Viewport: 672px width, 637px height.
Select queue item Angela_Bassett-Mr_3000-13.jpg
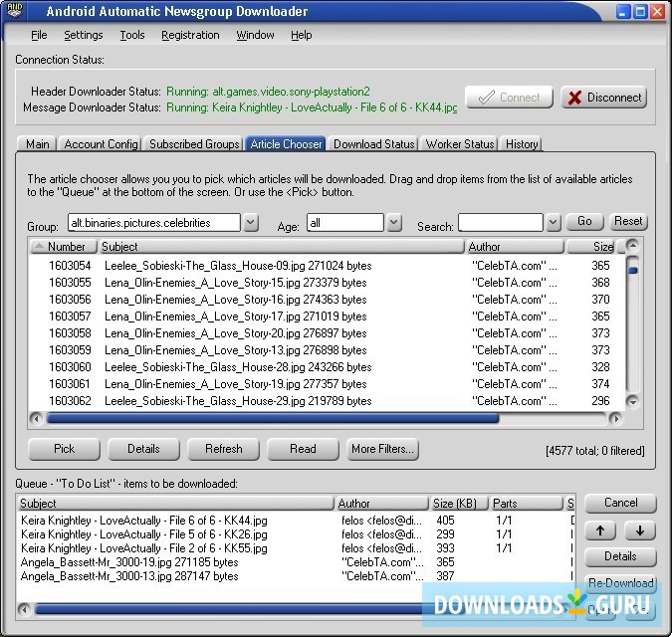pos(296,576)
